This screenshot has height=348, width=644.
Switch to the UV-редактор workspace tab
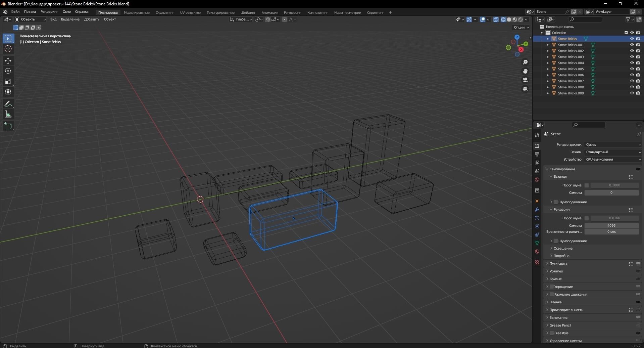[190, 12]
